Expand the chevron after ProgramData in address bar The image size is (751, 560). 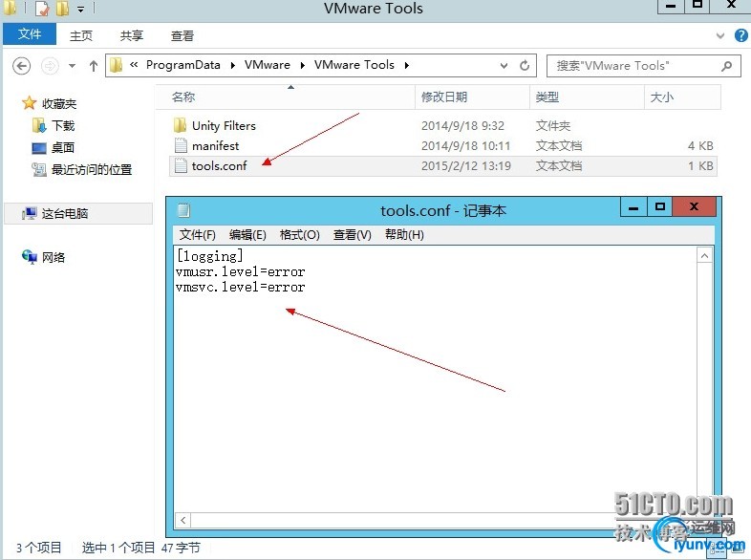coord(233,66)
